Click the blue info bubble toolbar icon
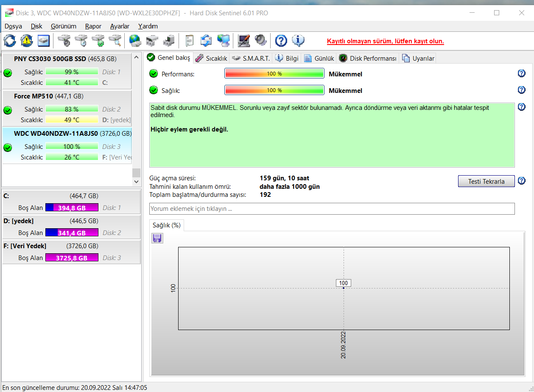534x392 pixels. (298, 41)
